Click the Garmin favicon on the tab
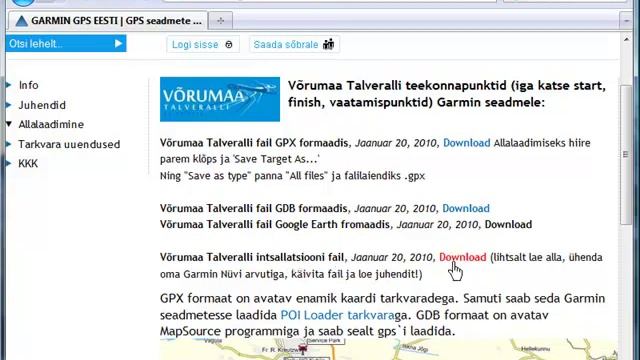 21,21
